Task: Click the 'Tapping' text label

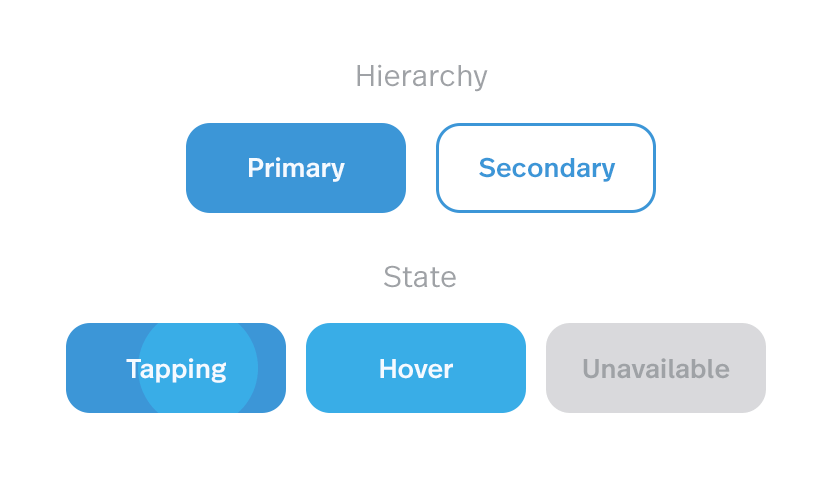Action: (176, 370)
